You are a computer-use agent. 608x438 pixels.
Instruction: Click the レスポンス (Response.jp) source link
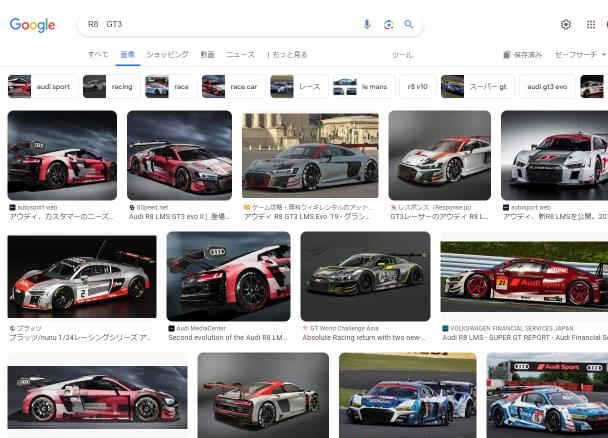point(431,207)
